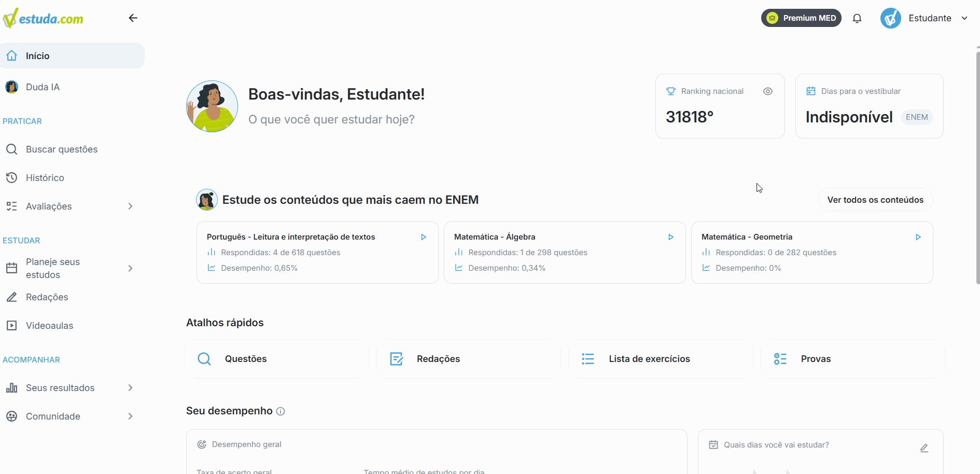Click the Comunidade icon
Screen dimensions: 980x474
click(12, 416)
